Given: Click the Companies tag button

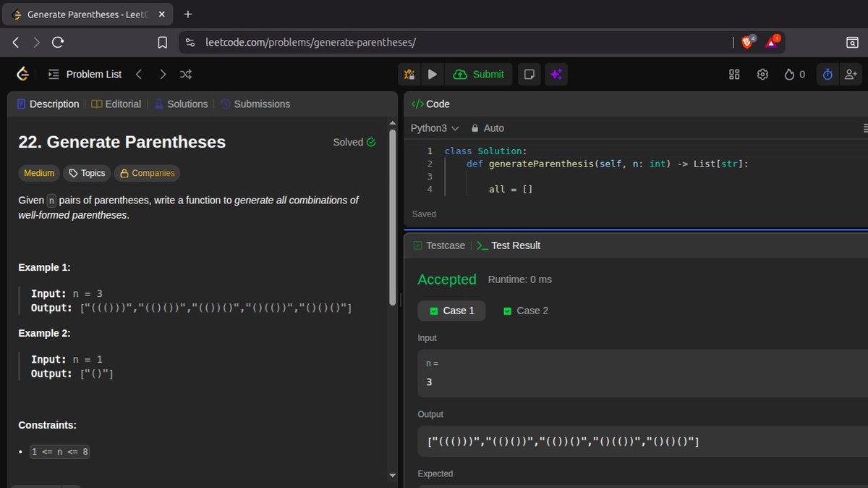Looking at the screenshot, I should pos(148,173).
